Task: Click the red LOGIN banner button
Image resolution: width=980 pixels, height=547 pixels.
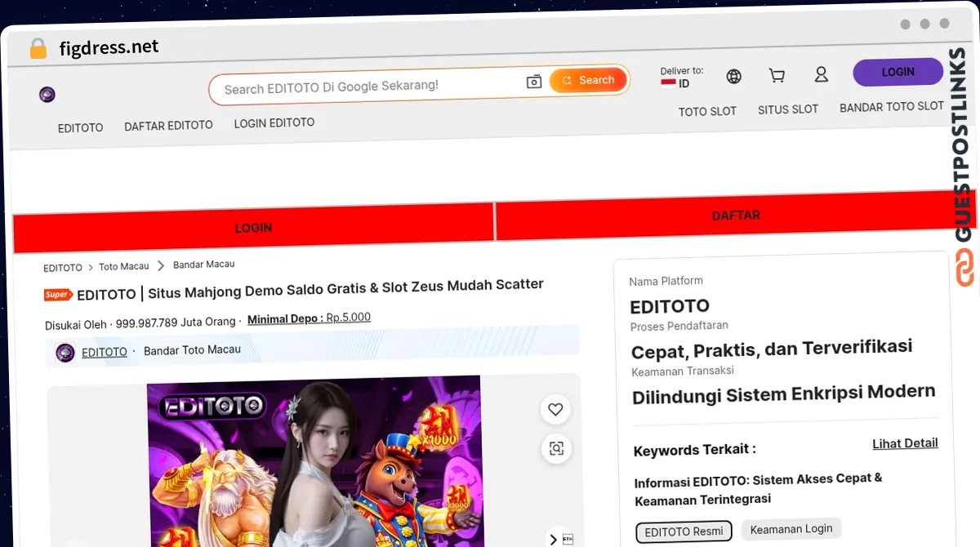Action: point(253,227)
